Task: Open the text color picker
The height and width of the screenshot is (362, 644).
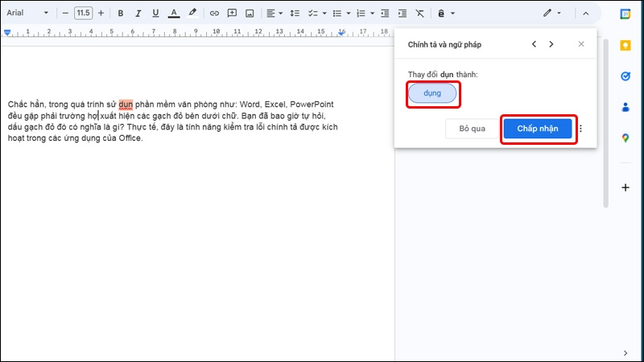Action: 174,13
